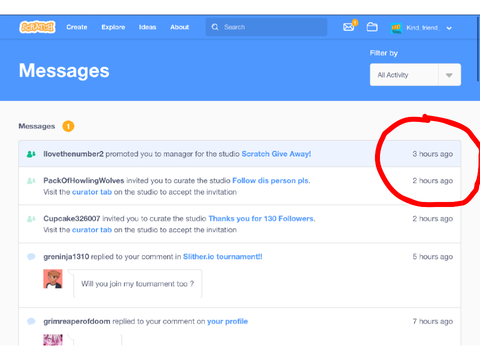Open the About menu item
The height and width of the screenshot is (360, 480).
tap(180, 27)
